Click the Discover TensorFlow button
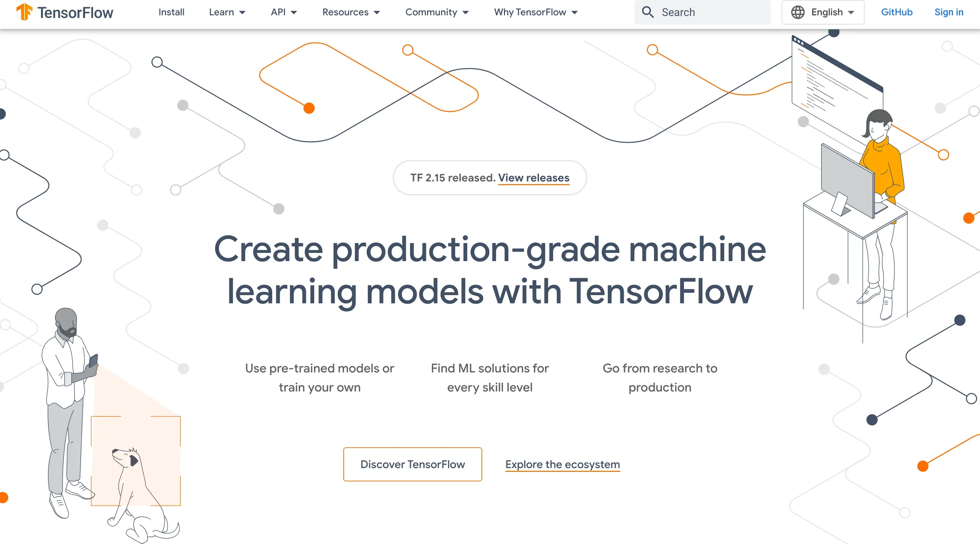The height and width of the screenshot is (544, 980). (x=412, y=464)
